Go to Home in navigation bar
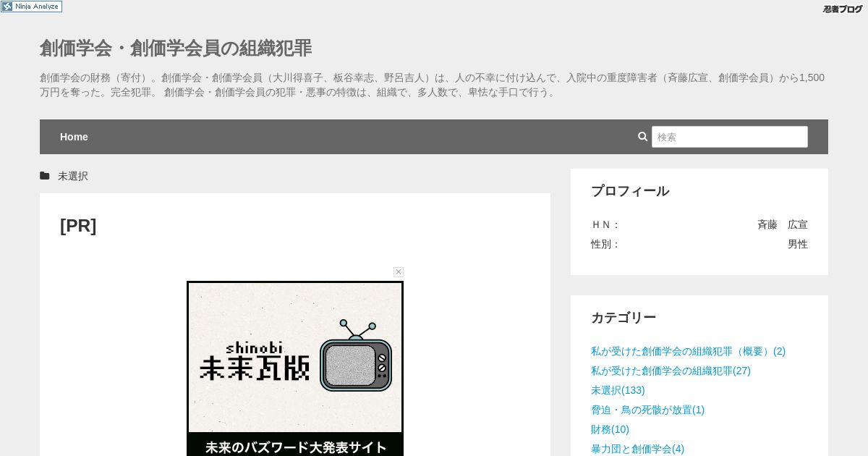Image resolution: width=868 pixels, height=456 pixels. 74,137
